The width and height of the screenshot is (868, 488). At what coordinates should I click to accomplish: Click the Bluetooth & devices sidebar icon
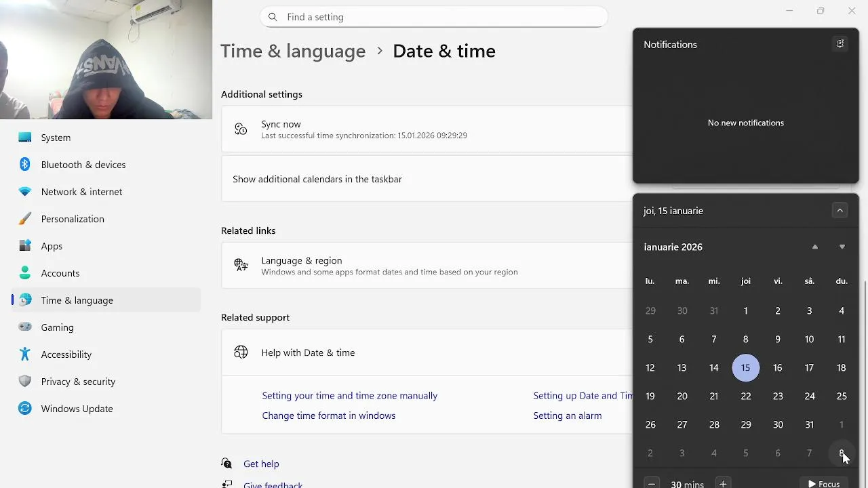(x=25, y=165)
